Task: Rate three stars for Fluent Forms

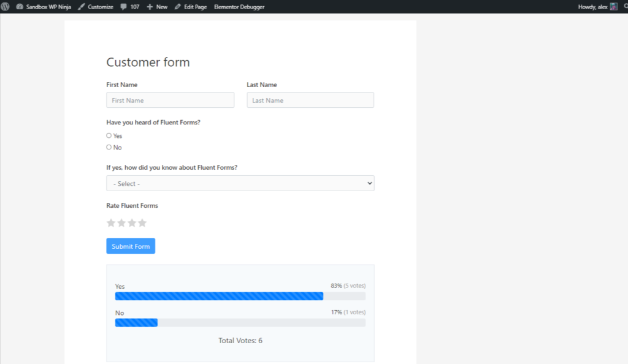Action: pos(132,223)
